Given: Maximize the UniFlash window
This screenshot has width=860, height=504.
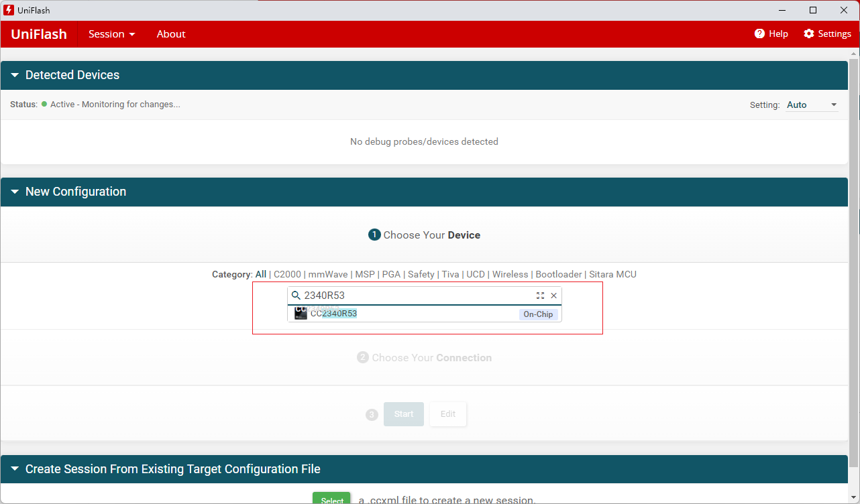Looking at the screenshot, I should tap(813, 10).
